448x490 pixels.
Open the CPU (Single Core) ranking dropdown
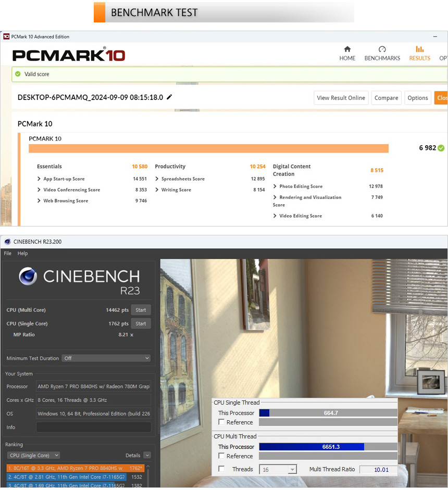point(33,456)
